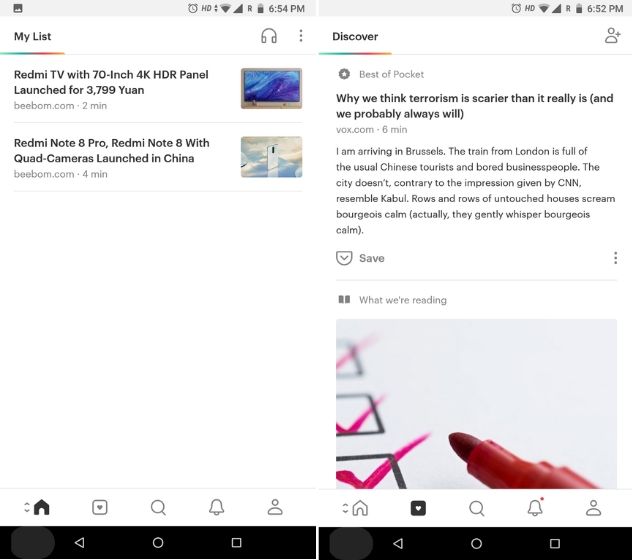The image size is (632, 560).
Task: Tap the 6:52 PM status bar clock
Action: pyautogui.click(x=605, y=8)
